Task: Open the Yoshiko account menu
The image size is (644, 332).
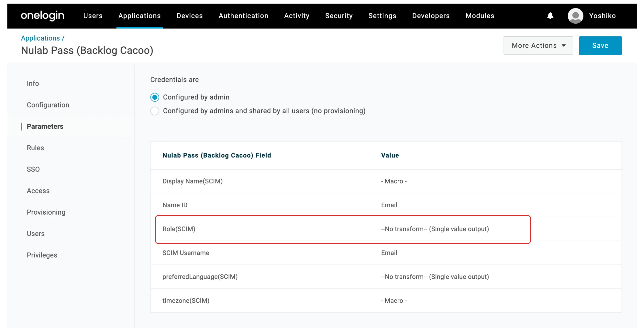Action: [x=602, y=16]
